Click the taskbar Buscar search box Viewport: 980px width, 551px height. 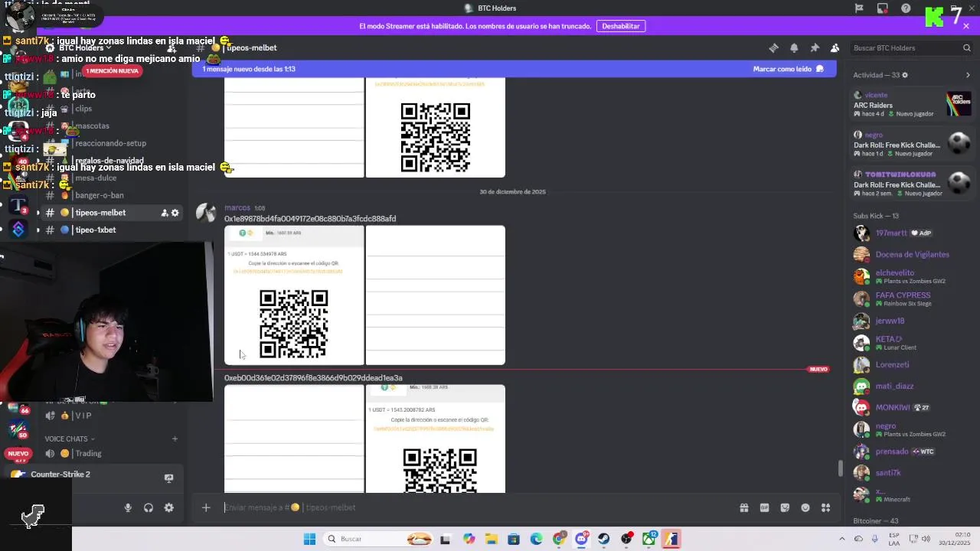coord(378,539)
